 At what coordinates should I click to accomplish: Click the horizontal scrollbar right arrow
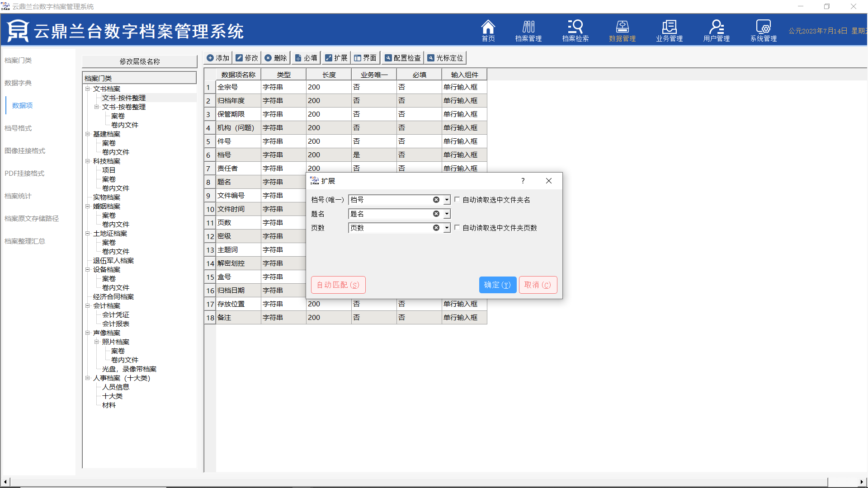pos(861,482)
